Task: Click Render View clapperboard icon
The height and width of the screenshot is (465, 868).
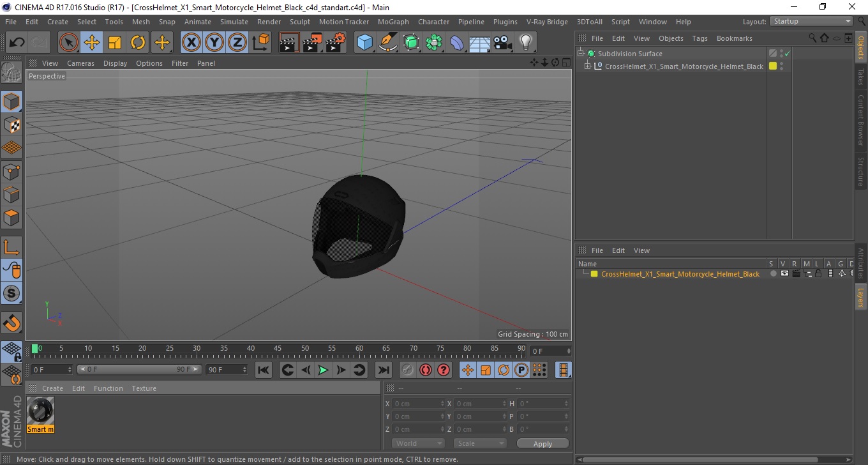Action: click(x=289, y=43)
